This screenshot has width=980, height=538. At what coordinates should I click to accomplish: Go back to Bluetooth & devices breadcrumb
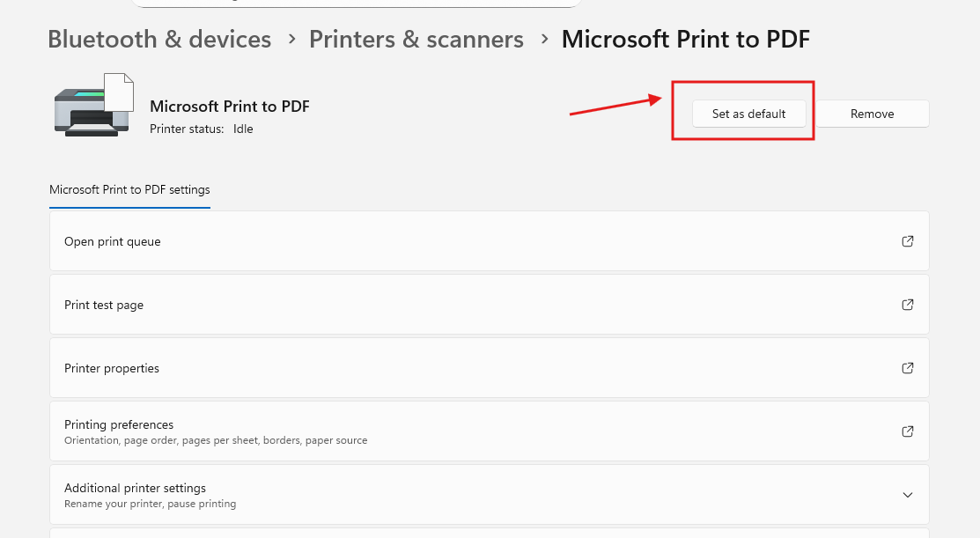[x=159, y=40]
